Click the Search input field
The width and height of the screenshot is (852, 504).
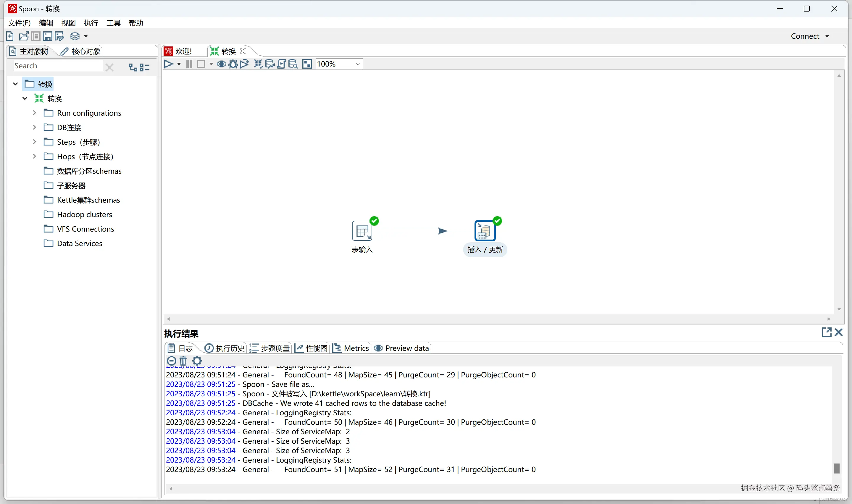pos(58,66)
